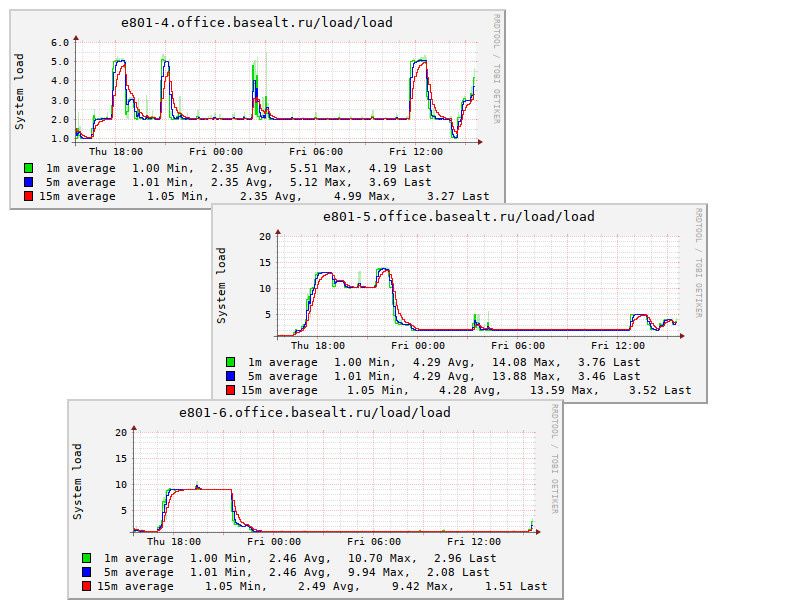The width and height of the screenshot is (800, 600).
Task: Click the '4.19 Last' value in e801-4 legend
Action: coord(400,168)
